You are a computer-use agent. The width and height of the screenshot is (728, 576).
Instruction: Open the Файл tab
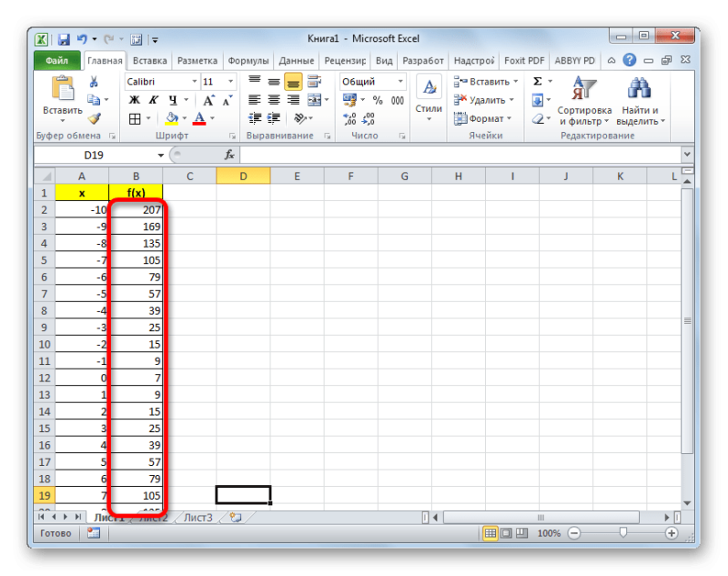[x=57, y=61]
